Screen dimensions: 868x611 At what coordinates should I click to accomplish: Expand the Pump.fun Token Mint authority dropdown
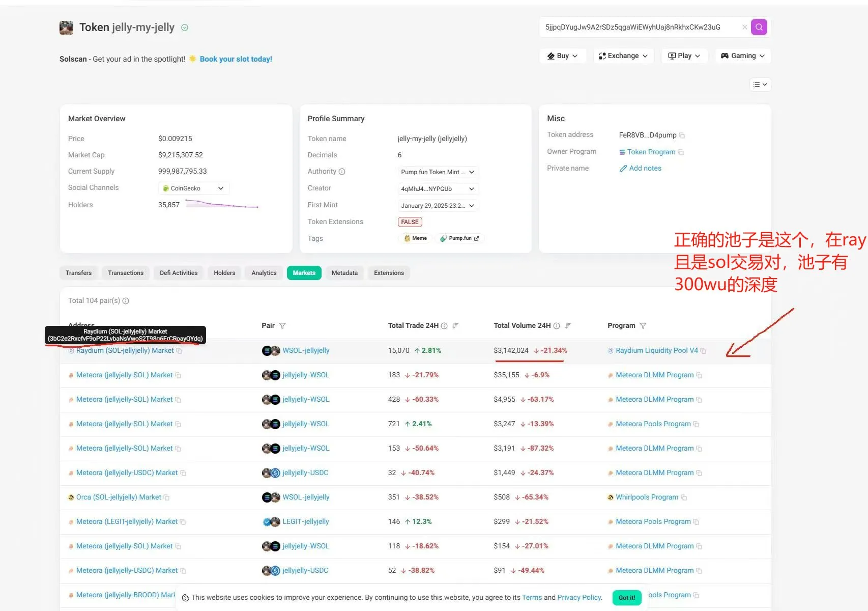point(438,172)
